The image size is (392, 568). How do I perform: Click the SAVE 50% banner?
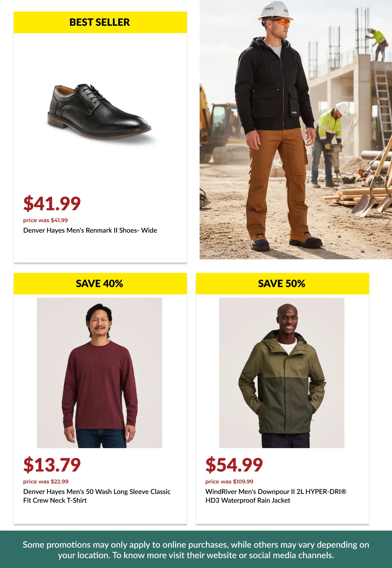coord(282,283)
